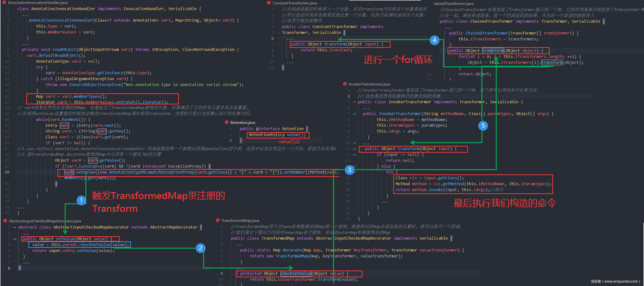This screenshot has width=644, height=286.
Task: Collapse the InvokerTransformer class declaration fold arrow
Action: (x=354, y=102)
